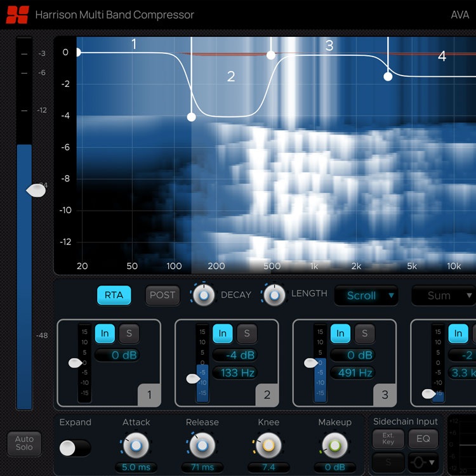Viewport: 476px width, 476px height.
Task: Solo band 3 with its S button
Action: (364, 333)
